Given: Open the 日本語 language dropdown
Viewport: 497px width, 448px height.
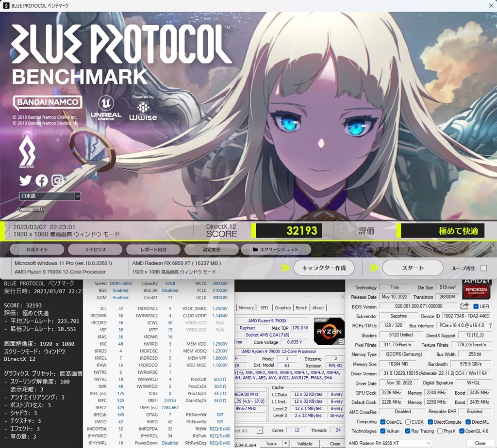Looking at the screenshot, I should click(50, 196).
